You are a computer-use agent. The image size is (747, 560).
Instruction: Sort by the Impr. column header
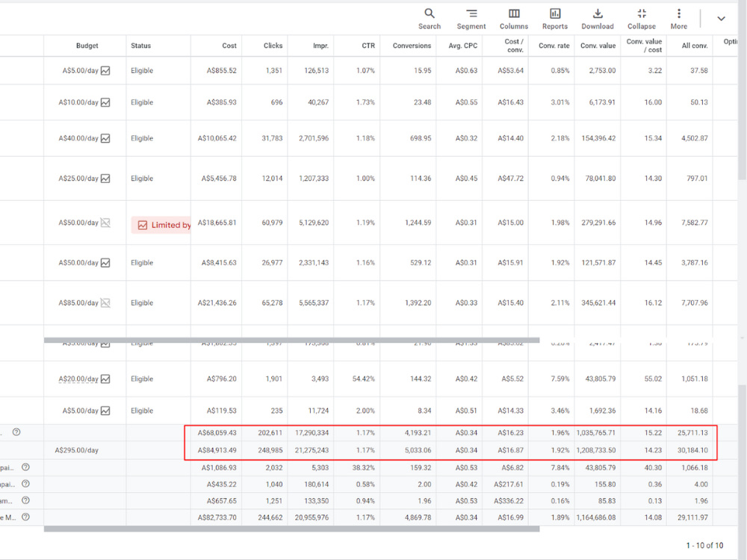coord(320,46)
